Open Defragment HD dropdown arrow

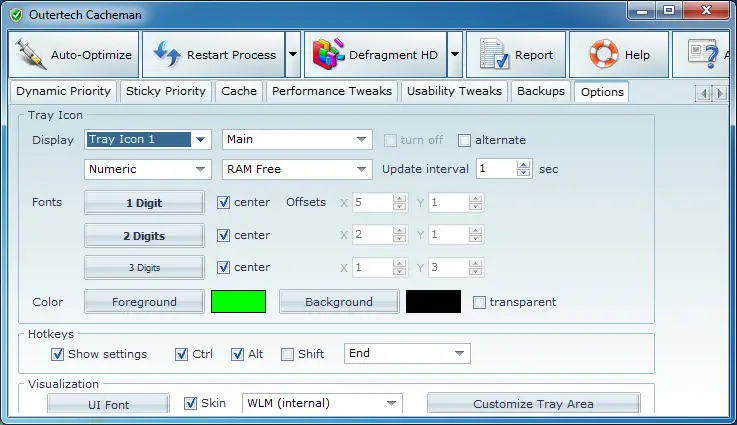click(455, 55)
